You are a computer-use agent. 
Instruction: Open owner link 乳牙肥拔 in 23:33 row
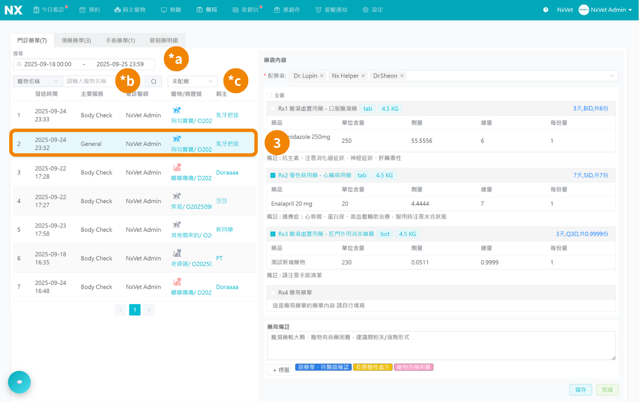[227, 115]
